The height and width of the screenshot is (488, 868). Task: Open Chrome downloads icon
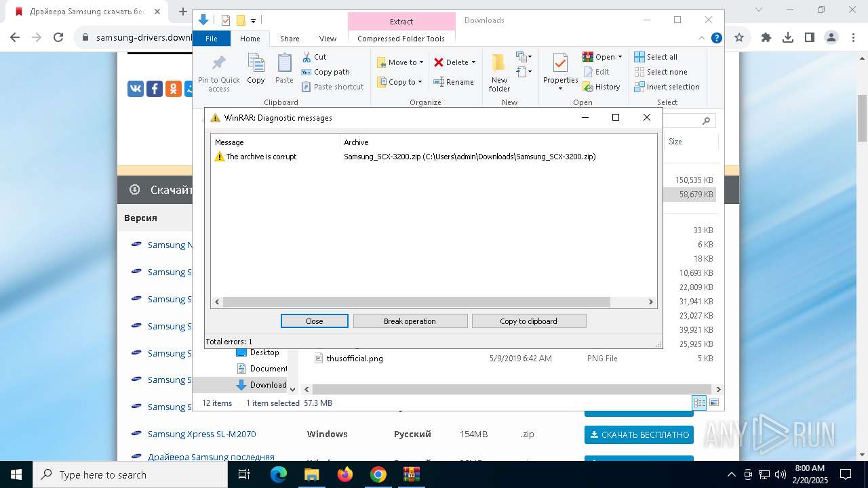(x=788, y=38)
